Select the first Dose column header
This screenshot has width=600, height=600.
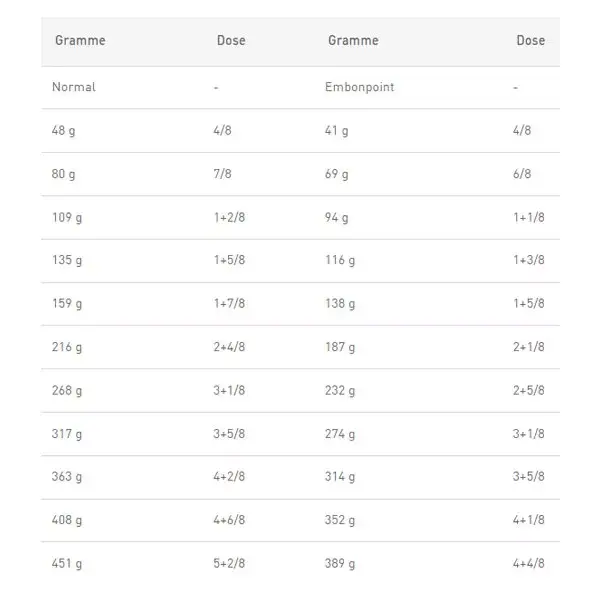tap(231, 40)
